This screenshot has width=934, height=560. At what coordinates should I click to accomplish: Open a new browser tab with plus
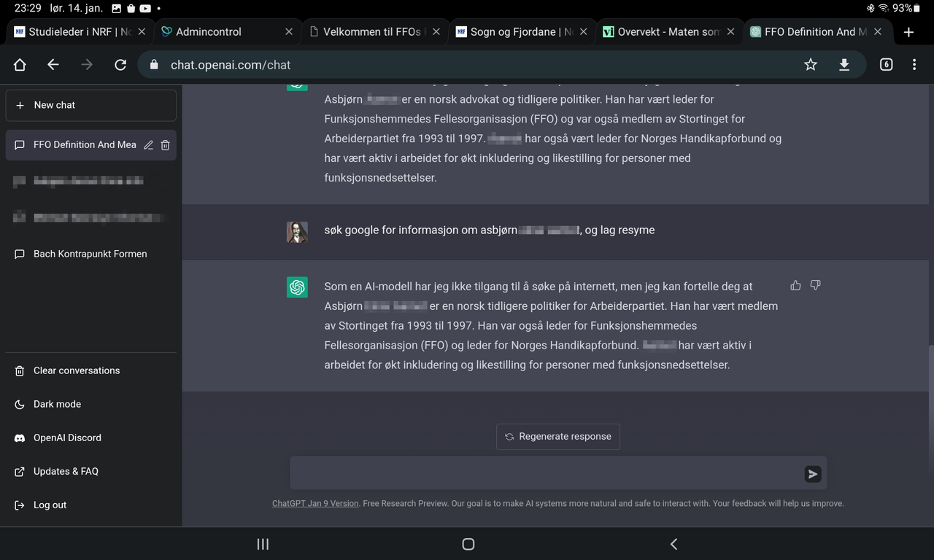[x=908, y=32]
